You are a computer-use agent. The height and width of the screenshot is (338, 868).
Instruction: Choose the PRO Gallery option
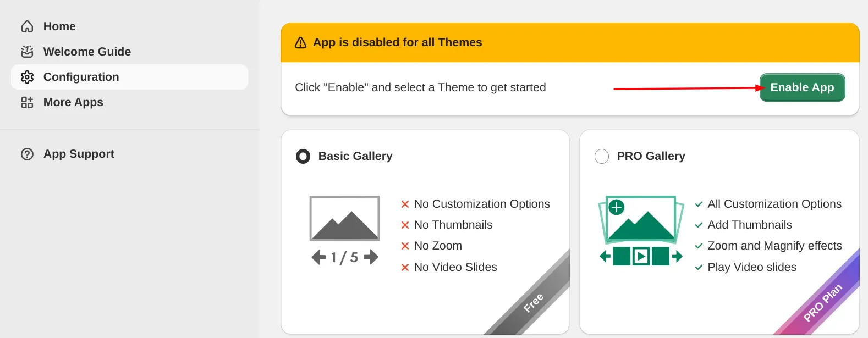(602, 156)
